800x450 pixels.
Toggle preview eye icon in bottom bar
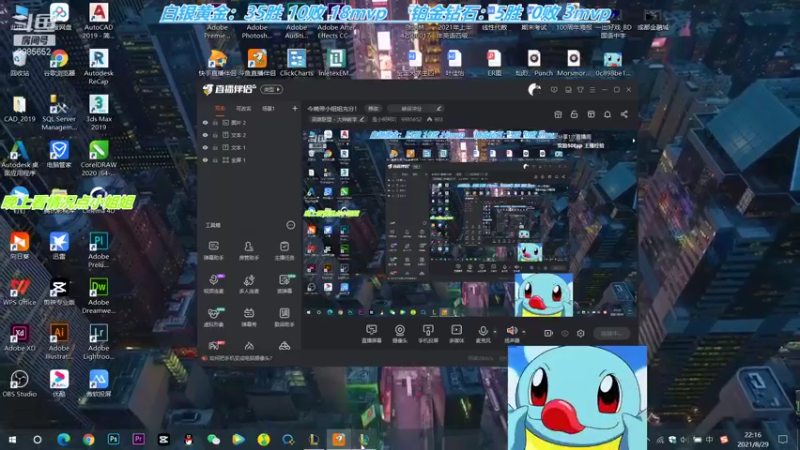point(565,333)
